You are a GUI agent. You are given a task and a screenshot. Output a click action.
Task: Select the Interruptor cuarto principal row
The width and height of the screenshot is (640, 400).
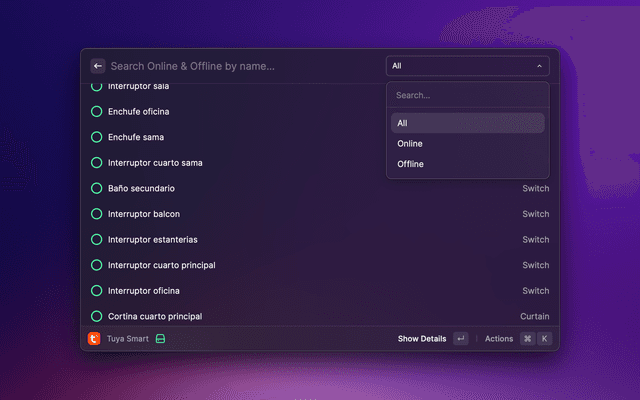pyautogui.click(x=300, y=265)
